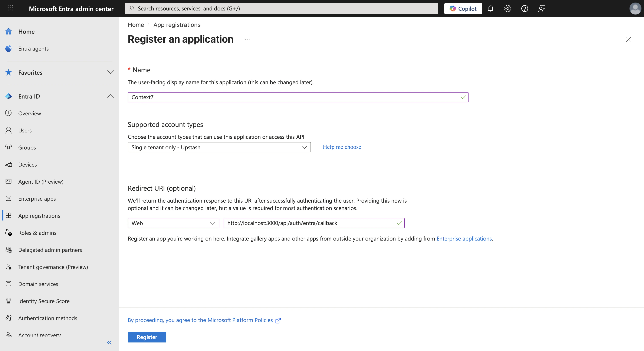The image size is (644, 351).
Task: Open the Microsoft Platform Policies link
Action: [x=204, y=320]
